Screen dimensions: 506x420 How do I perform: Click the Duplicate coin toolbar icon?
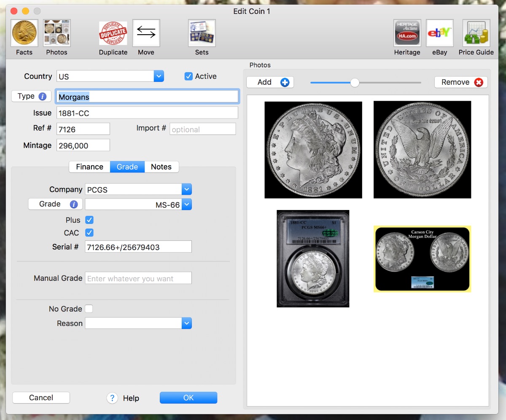click(113, 33)
